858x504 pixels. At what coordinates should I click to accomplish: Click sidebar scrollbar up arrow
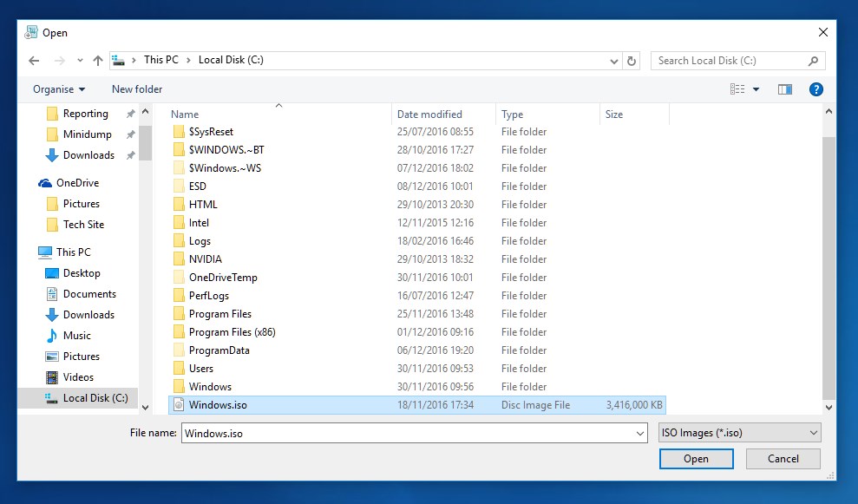point(146,112)
